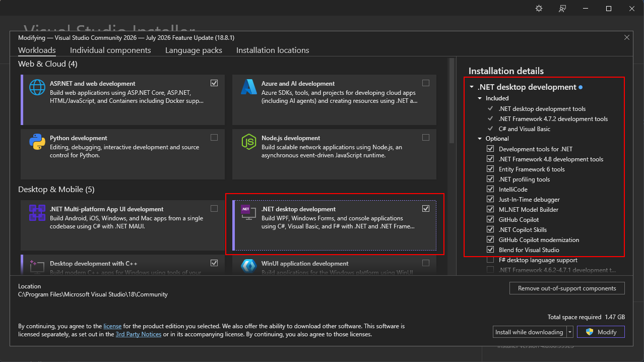Viewport: 644px width, 362px height.
Task: Click the workloads list vertical scrollbar
Action: point(452,101)
